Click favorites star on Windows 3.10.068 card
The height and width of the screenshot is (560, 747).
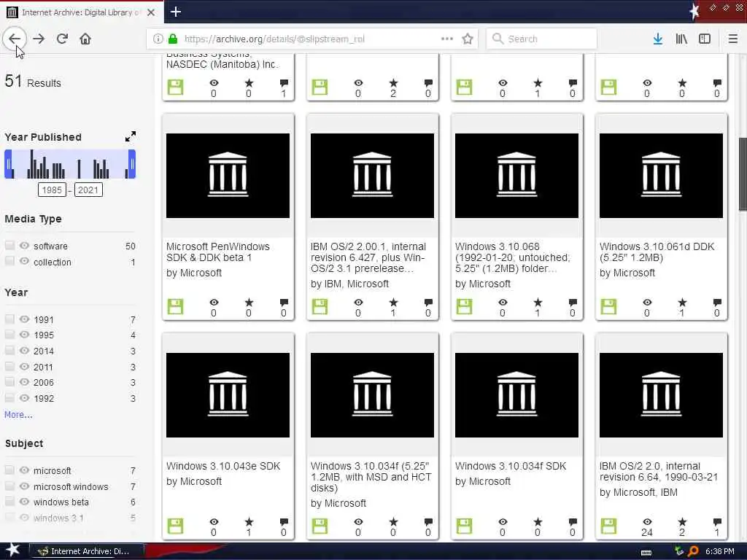point(538,303)
